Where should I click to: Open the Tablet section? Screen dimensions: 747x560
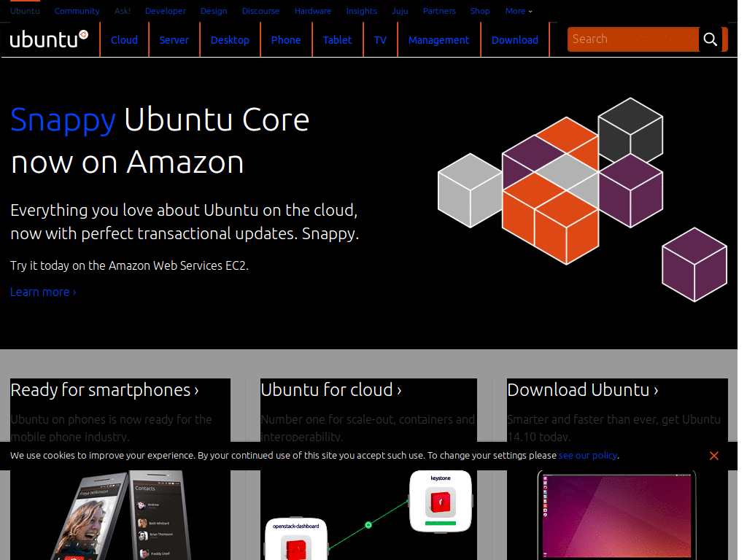click(337, 40)
